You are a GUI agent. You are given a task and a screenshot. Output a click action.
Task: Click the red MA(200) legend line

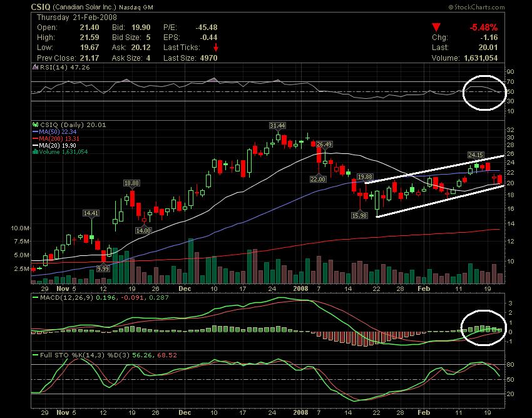[x=35, y=139]
